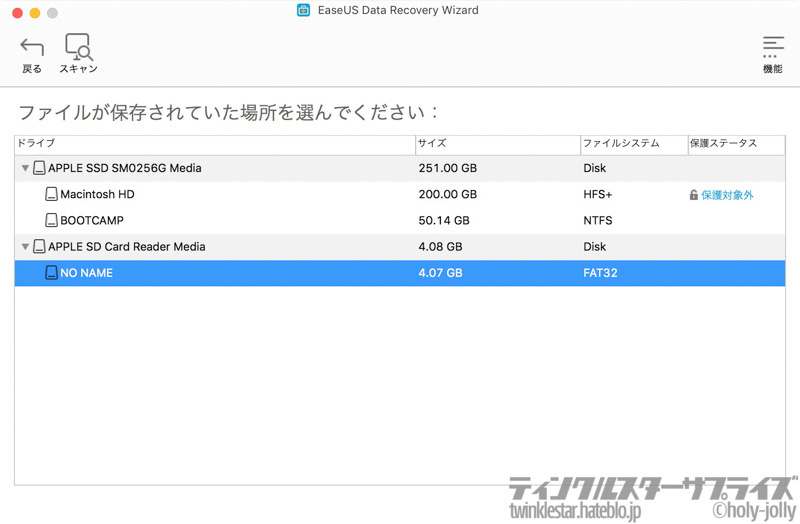Sort by the 保護ステータス column header

[737, 143]
